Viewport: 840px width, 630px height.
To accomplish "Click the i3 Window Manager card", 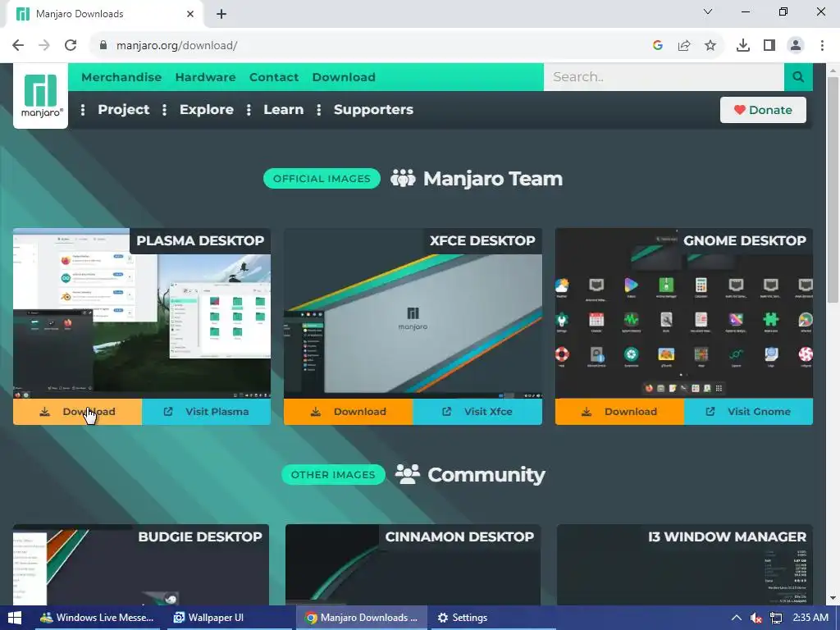I will (685, 564).
